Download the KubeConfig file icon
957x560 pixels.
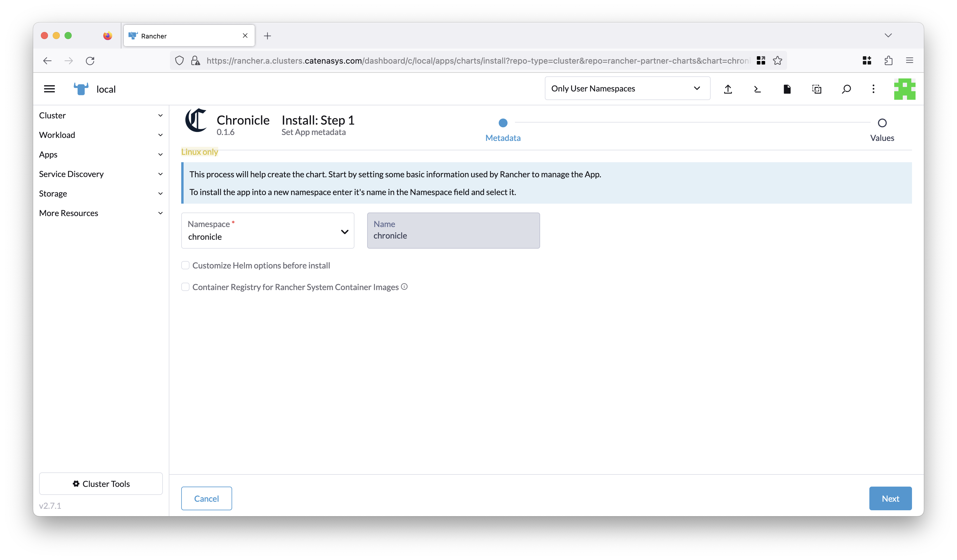coord(787,89)
